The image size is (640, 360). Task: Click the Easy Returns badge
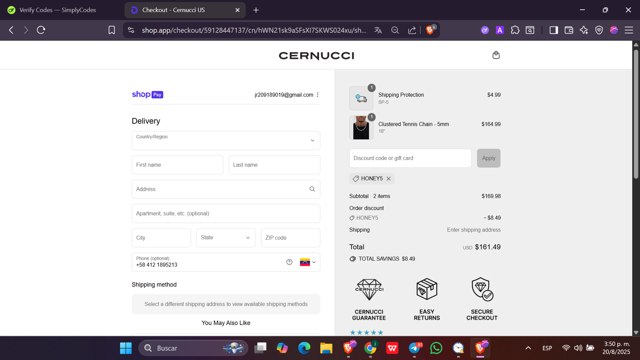point(427,299)
